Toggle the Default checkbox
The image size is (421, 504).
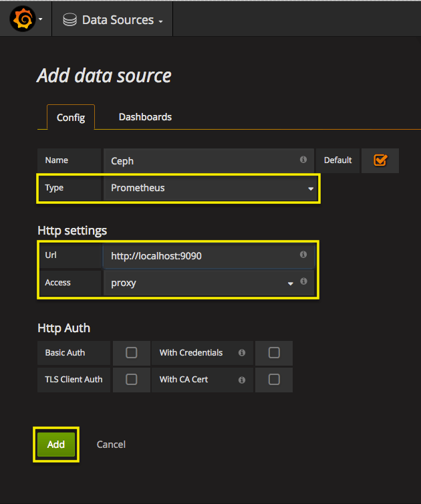(380, 160)
